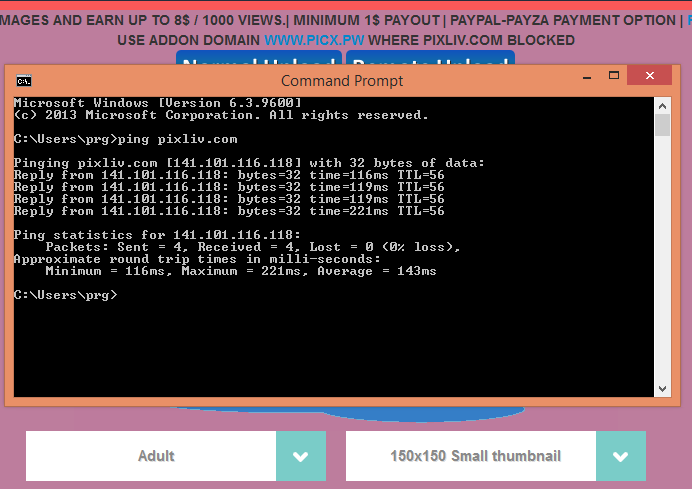Click the scrollbar up arrow in console
The image size is (692, 489).
point(662,104)
